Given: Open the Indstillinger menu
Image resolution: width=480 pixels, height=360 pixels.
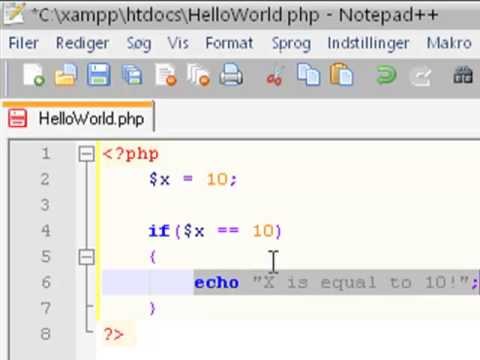Looking at the screenshot, I should (x=368, y=44).
